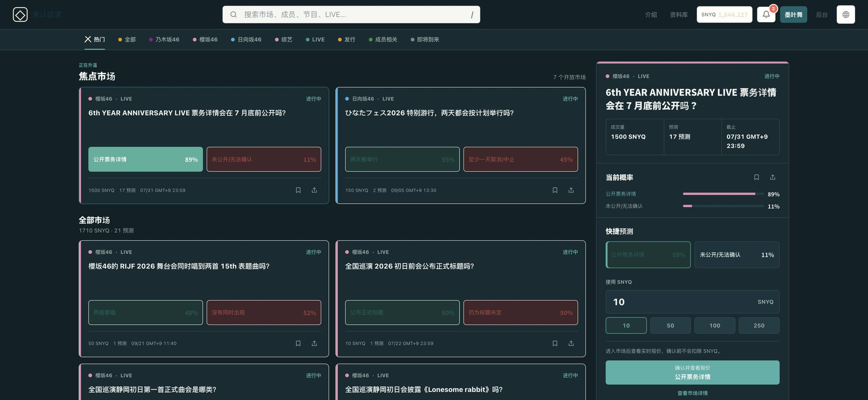
Task: Choose 未公开/无法确认 11% on first card
Action: (264, 159)
